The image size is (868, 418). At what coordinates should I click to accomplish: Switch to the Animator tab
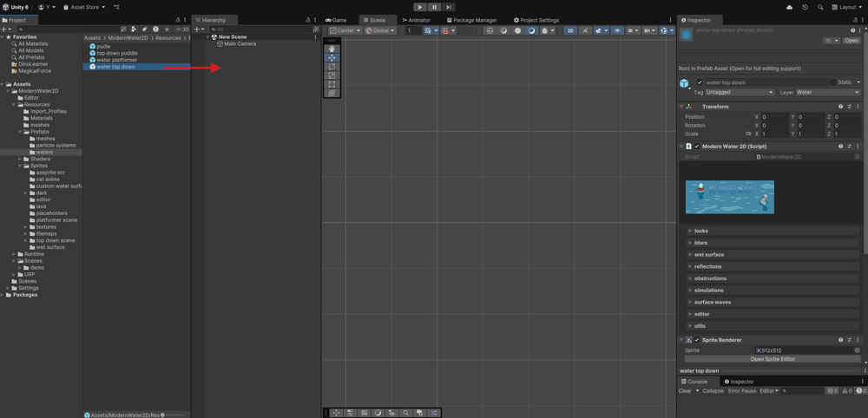coord(417,20)
